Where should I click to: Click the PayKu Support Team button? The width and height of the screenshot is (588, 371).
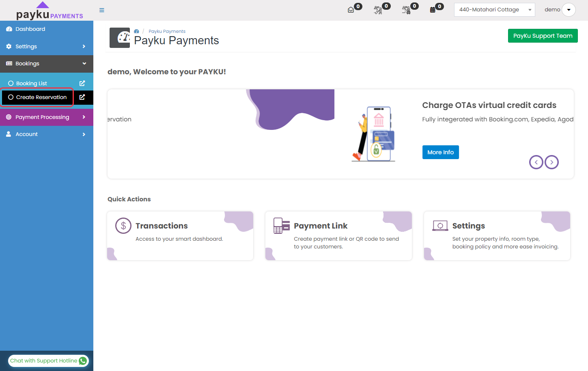543,36
